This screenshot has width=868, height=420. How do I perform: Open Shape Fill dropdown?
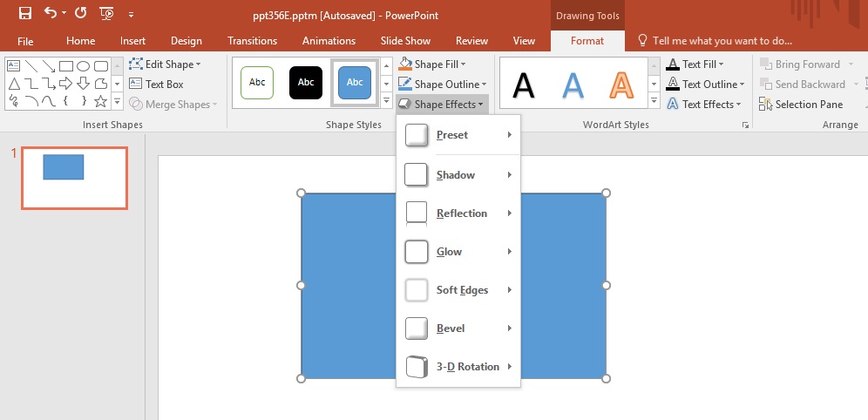click(432, 64)
